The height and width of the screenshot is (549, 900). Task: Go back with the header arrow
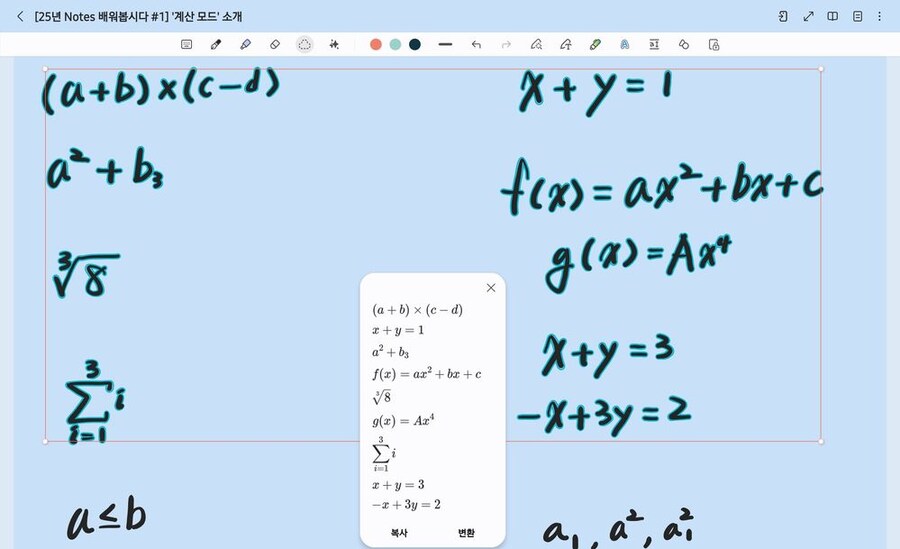[x=20, y=16]
